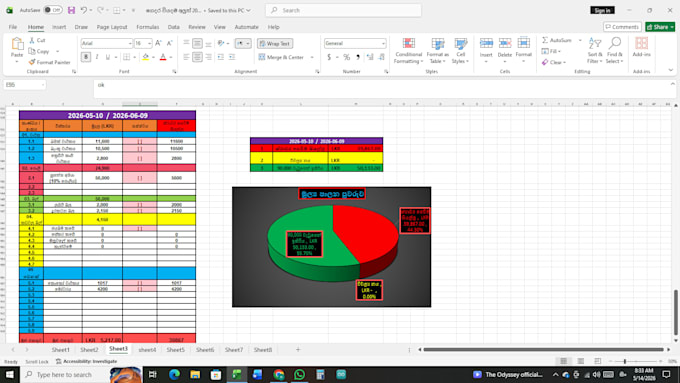The width and height of the screenshot is (680, 383).
Task: Switch to Page Layout view in status bar
Action: click(581, 361)
